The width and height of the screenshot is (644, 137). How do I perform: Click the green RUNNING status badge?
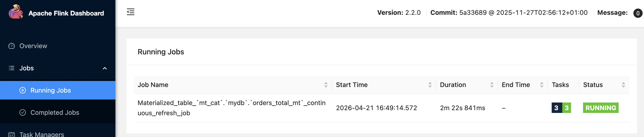coord(601,108)
